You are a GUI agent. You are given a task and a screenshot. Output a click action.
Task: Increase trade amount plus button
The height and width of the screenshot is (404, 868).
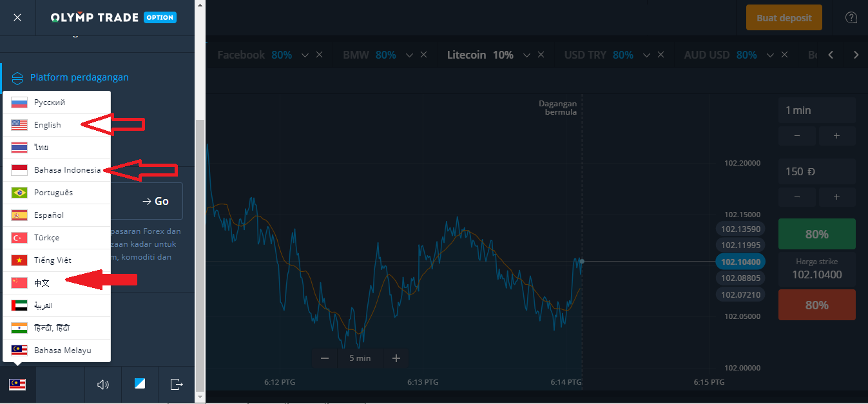point(837,197)
